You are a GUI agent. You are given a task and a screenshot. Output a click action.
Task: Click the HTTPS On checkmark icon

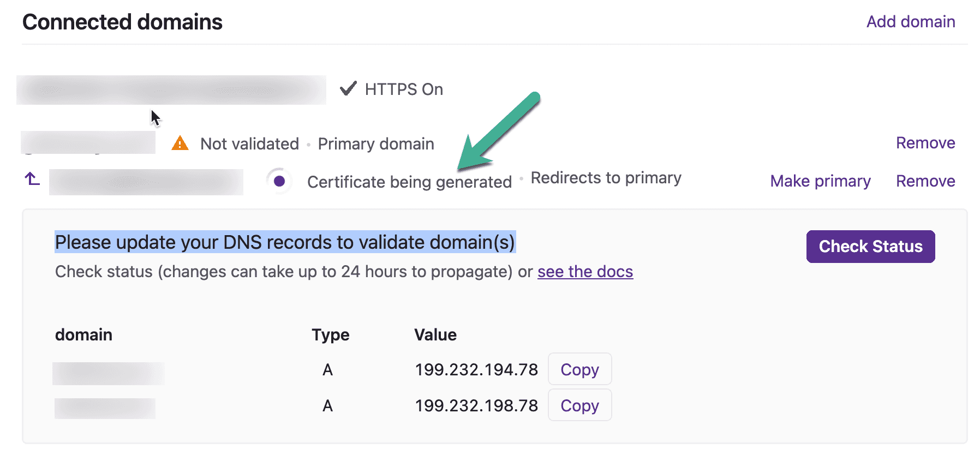348,88
